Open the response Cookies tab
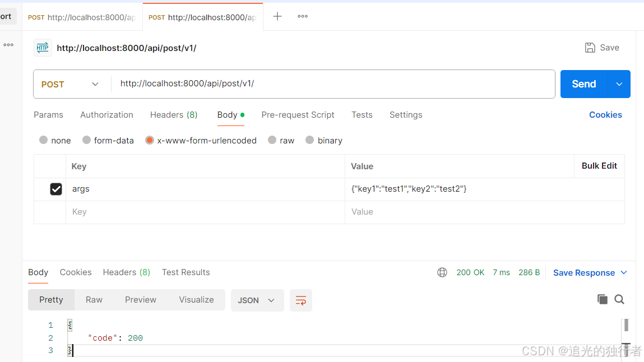Image resolution: width=644 pixels, height=362 pixels. click(x=76, y=272)
